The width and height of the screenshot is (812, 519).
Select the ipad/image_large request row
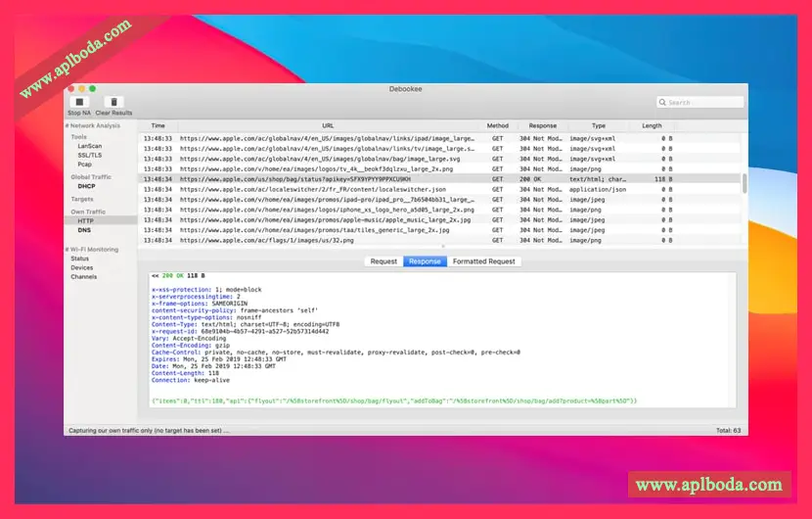[439, 138]
